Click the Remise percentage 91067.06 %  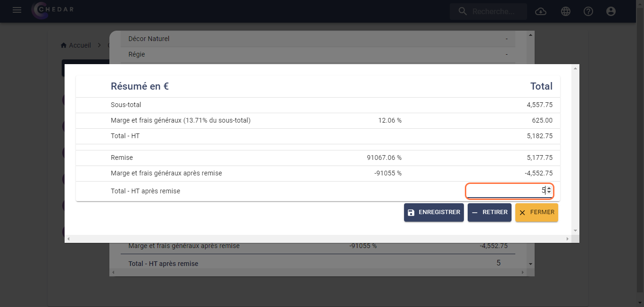[384, 158]
